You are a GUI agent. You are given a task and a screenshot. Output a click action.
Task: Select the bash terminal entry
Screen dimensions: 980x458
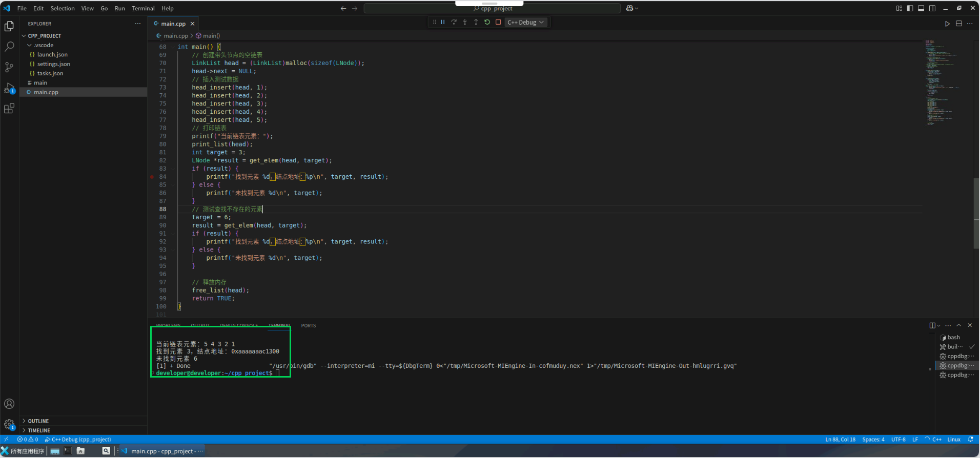point(953,338)
